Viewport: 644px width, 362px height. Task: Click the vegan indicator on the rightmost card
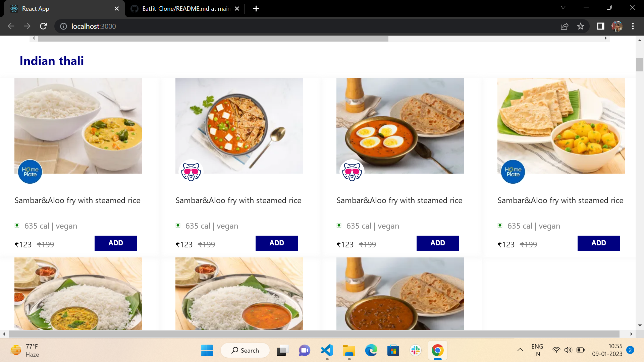(500, 225)
